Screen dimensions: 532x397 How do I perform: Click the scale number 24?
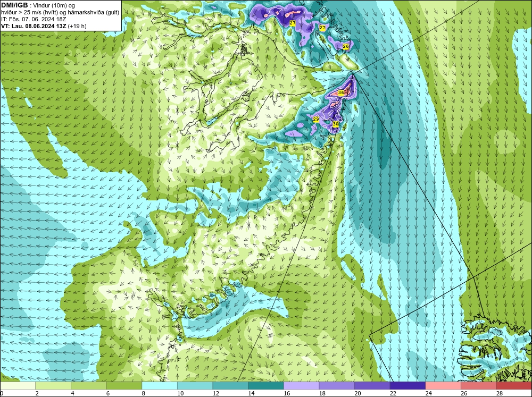point(429,393)
